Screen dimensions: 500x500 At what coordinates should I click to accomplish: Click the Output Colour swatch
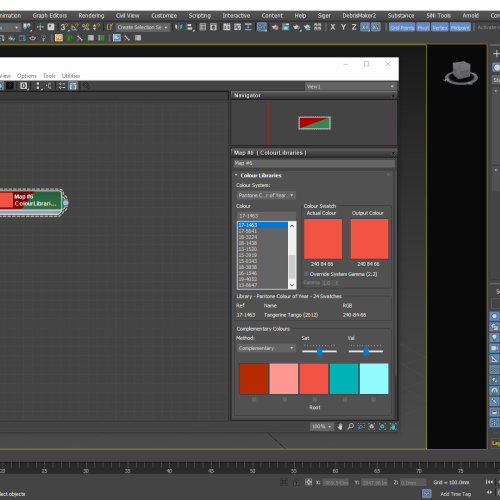pyautogui.click(x=369, y=239)
